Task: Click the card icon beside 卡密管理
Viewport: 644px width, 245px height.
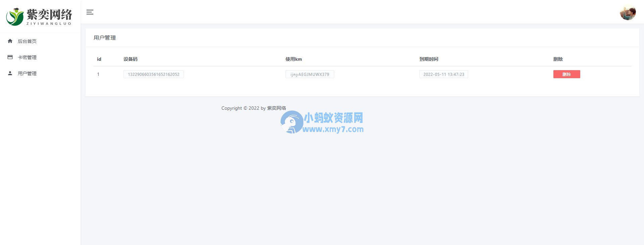Action: point(10,57)
